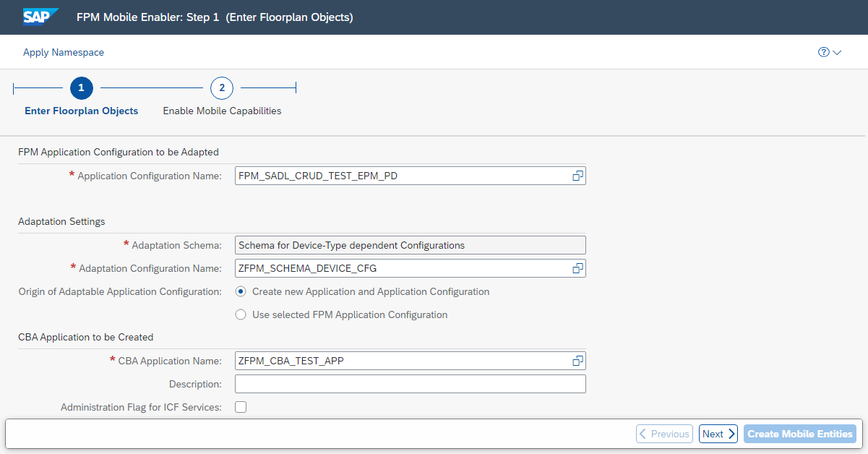Click the Previous button
868x454 pixels.
tap(664, 434)
